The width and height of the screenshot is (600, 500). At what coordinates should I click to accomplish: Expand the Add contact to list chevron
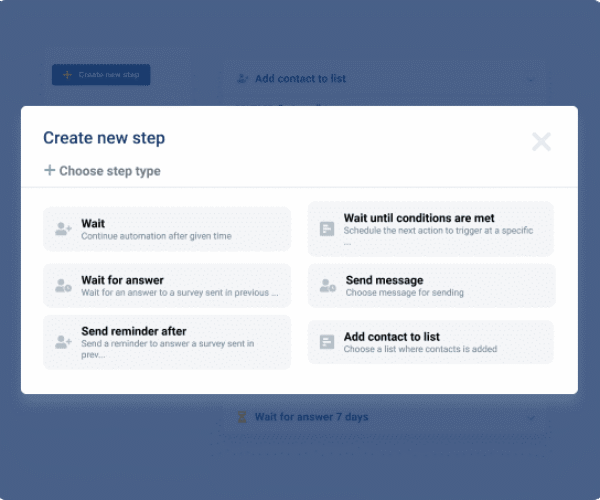point(531,80)
